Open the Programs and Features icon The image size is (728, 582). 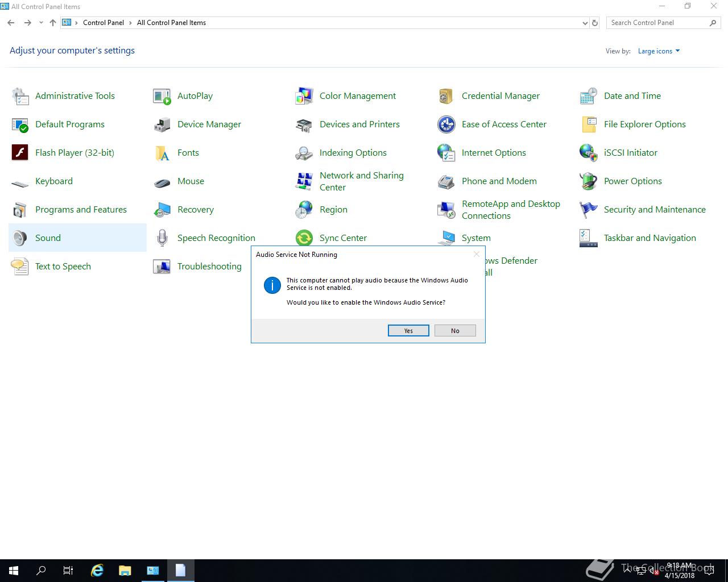20,210
